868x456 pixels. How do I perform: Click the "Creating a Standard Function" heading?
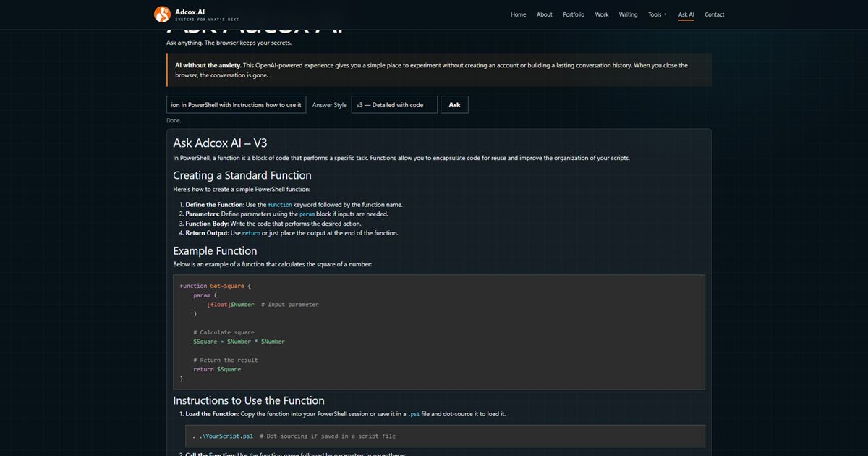click(x=242, y=175)
